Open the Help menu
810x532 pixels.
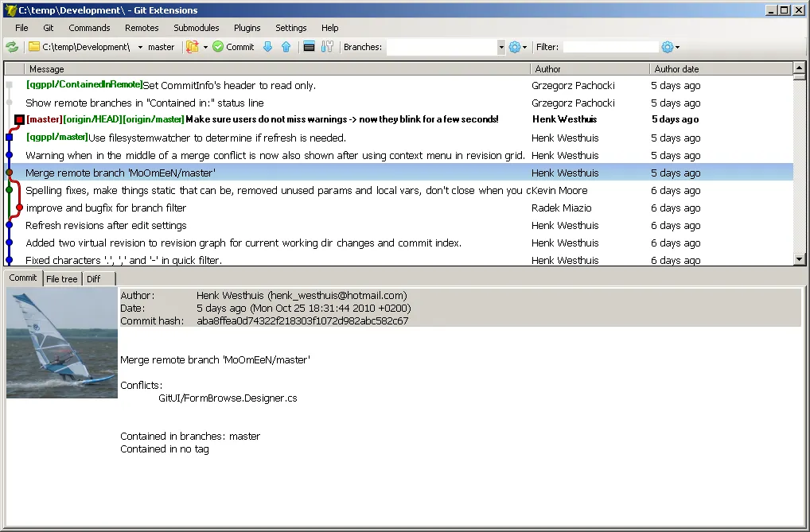pyautogui.click(x=329, y=28)
